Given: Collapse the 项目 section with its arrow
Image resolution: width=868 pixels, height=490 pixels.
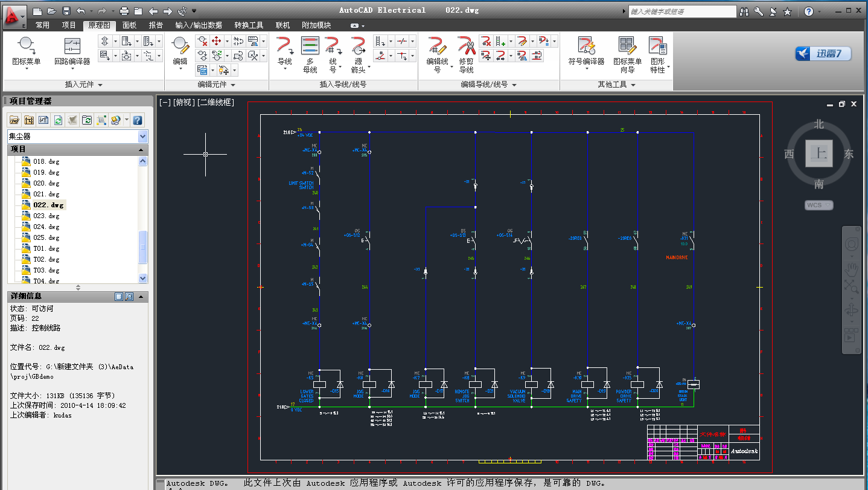Looking at the screenshot, I should (x=141, y=149).
